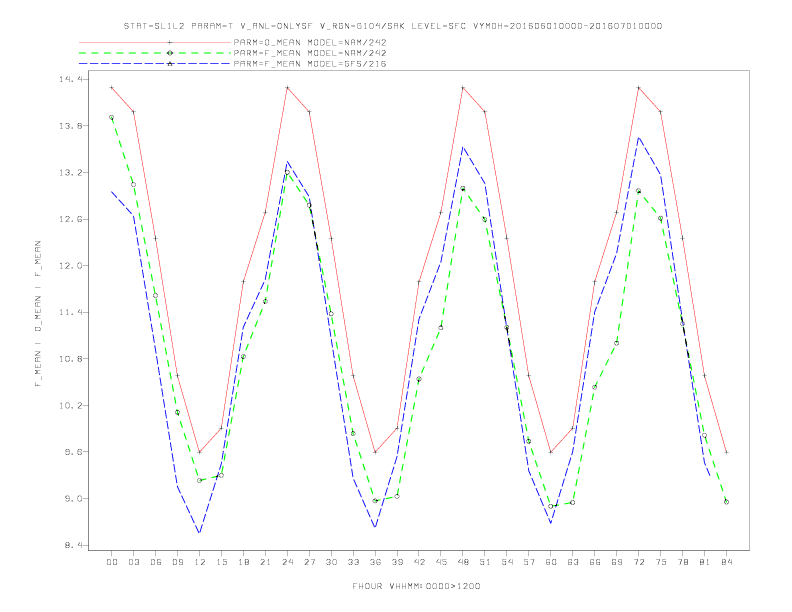This screenshot has width=792, height=612.
Task: Click x-axis forecast hour label 00
Action: click(x=112, y=562)
